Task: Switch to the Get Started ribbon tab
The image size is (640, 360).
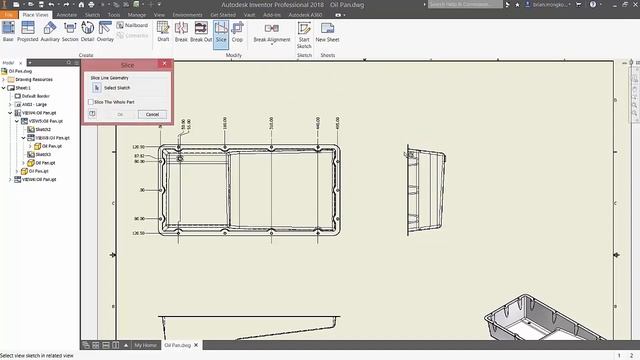Action: click(x=223, y=15)
